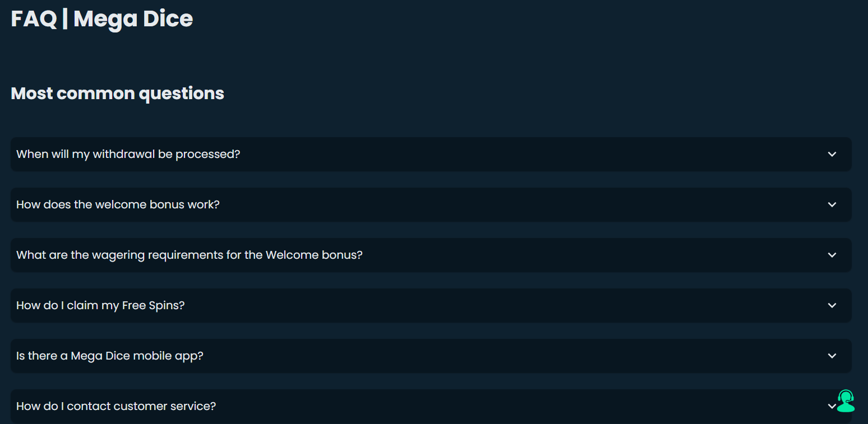Select 'Is there a Mega Dice mobile app?' text
868x424 pixels.
click(x=109, y=356)
